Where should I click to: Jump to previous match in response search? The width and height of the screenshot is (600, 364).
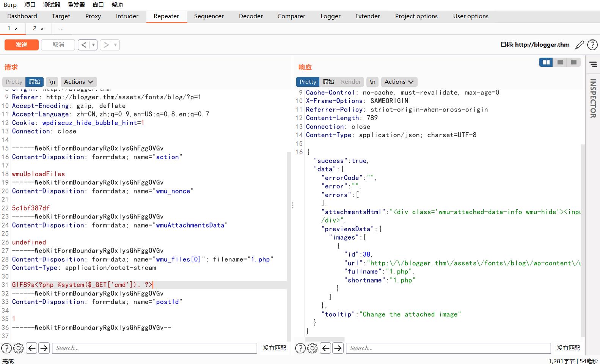pos(325,348)
